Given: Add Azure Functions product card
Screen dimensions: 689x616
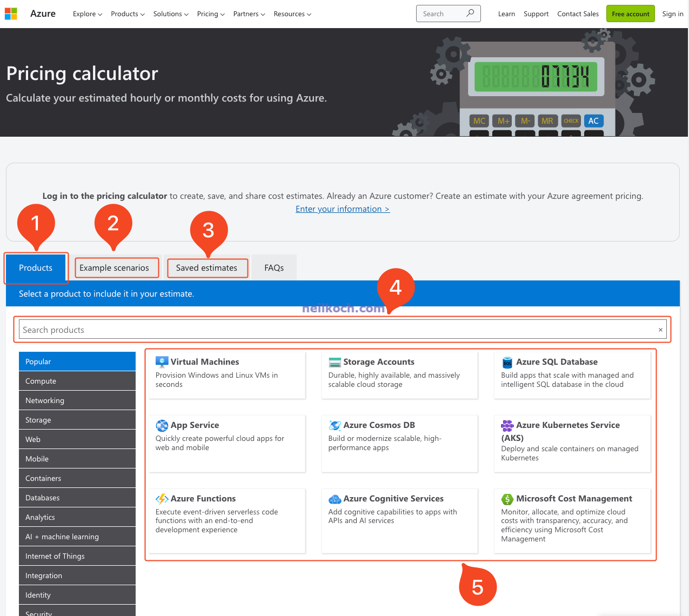Looking at the screenshot, I should tap(227, 521).
